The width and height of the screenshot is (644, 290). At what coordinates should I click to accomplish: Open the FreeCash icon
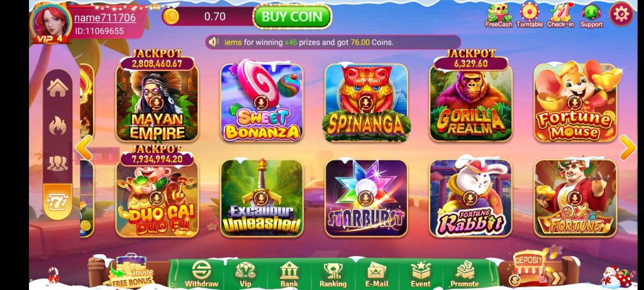[x=499, y=16]
